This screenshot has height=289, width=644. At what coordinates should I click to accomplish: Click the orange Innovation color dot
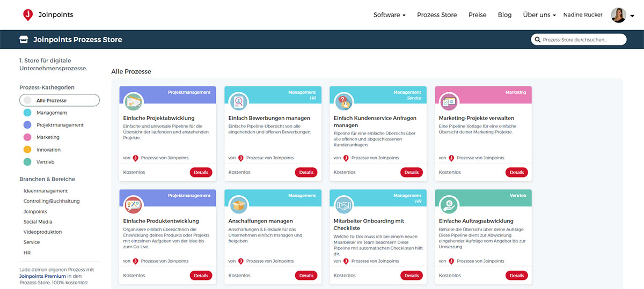click(27, 150)
